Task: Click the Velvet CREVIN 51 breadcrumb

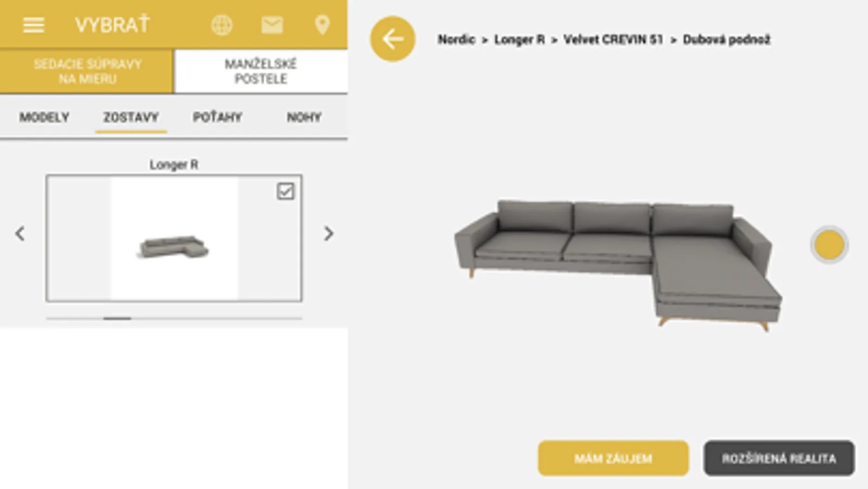Action: pyautogui.click(x=613, y=40)
